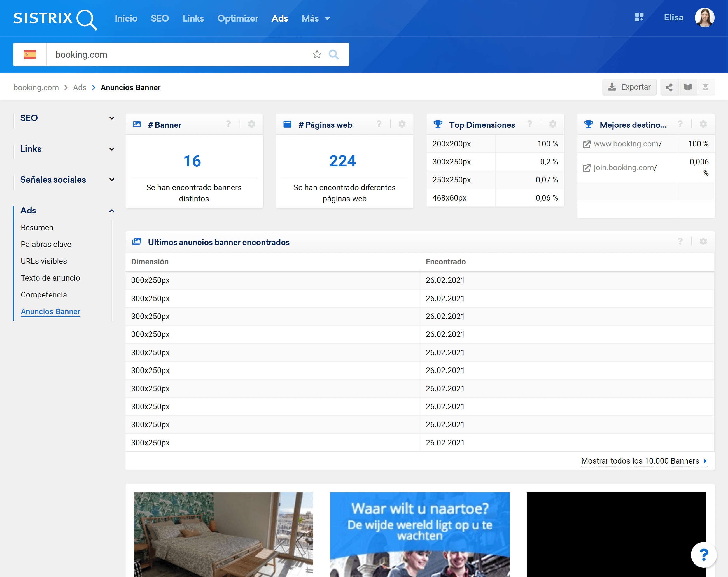Click help question mark on Top Dimensiones
Image resolution: width=728 pixels, height=577 pixels.
[x=529, y=124]
